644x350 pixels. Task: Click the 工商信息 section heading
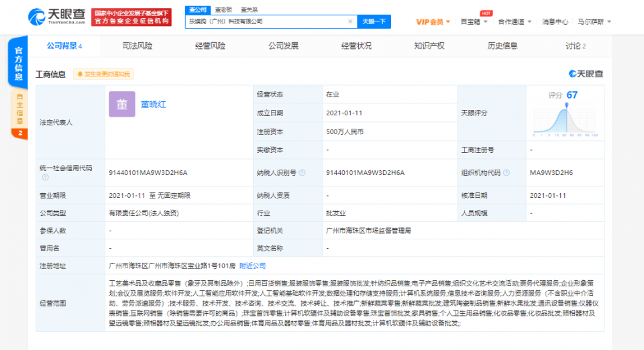click(50, 74)
